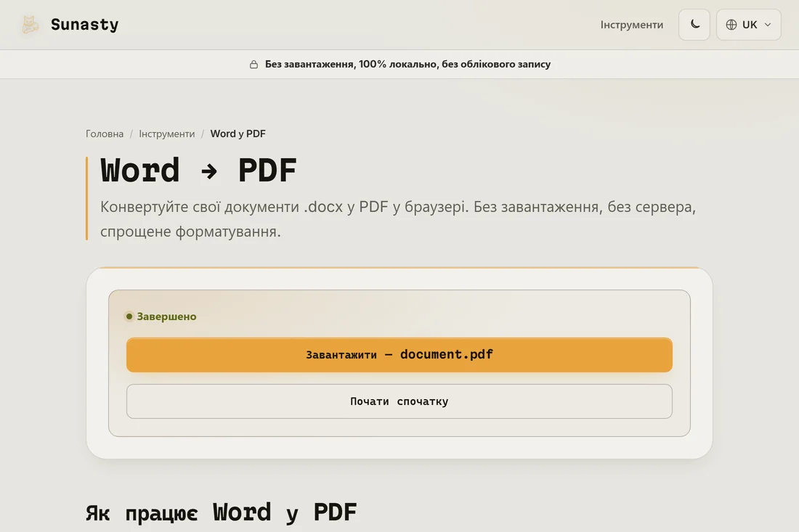The height and width of the screenshot is (532, 799).
Task: Go to Головна breadcrumb link
Action: coord(105,134)
